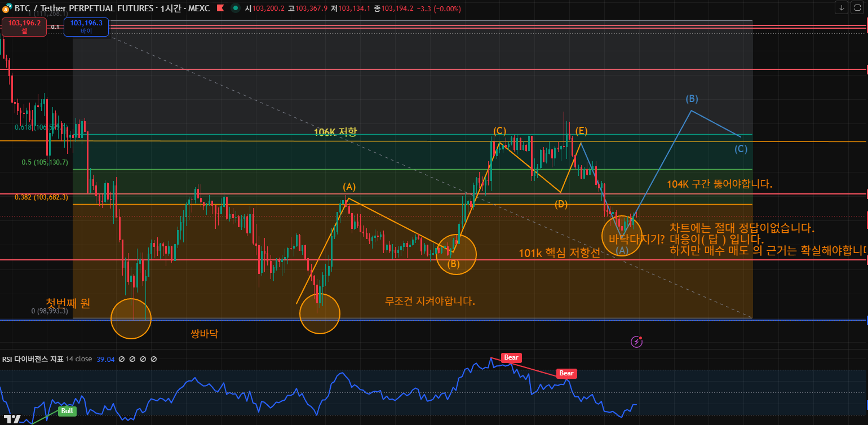
Task: Select the blue (B) wave label
Action: 692,99
